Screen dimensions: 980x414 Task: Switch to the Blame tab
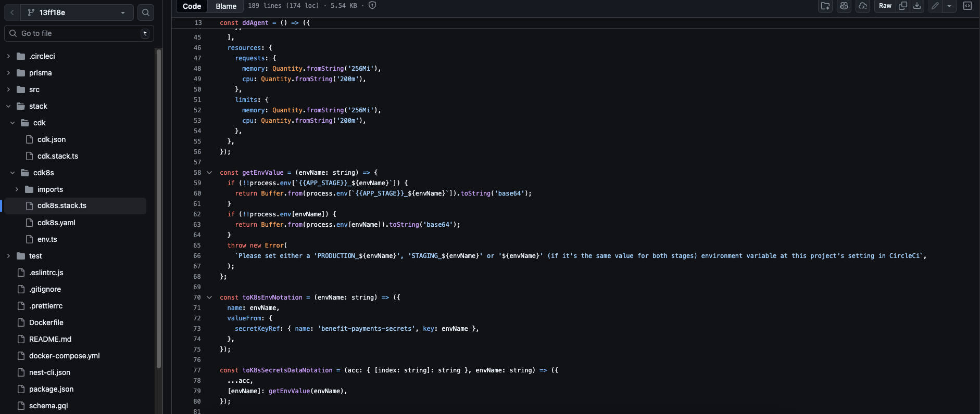tap(226, 6)
